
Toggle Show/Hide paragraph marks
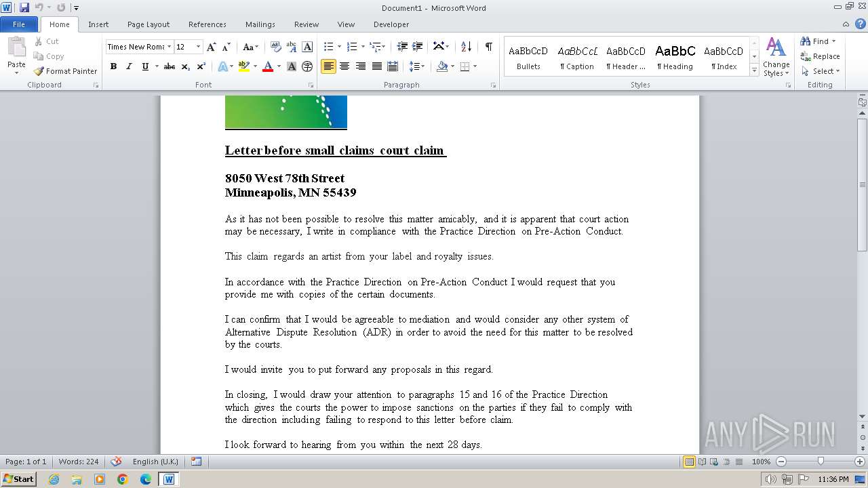click(x=488, y=47)
